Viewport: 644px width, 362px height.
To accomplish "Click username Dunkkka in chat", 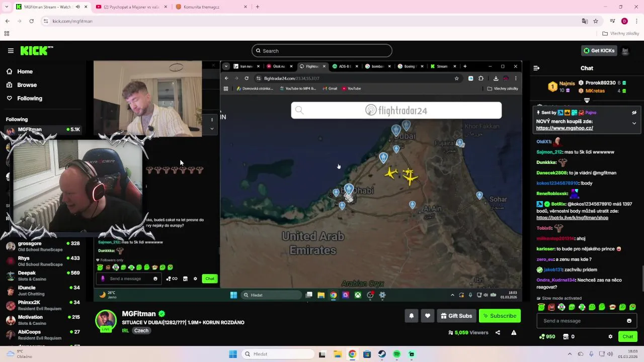I will point(546,162).
